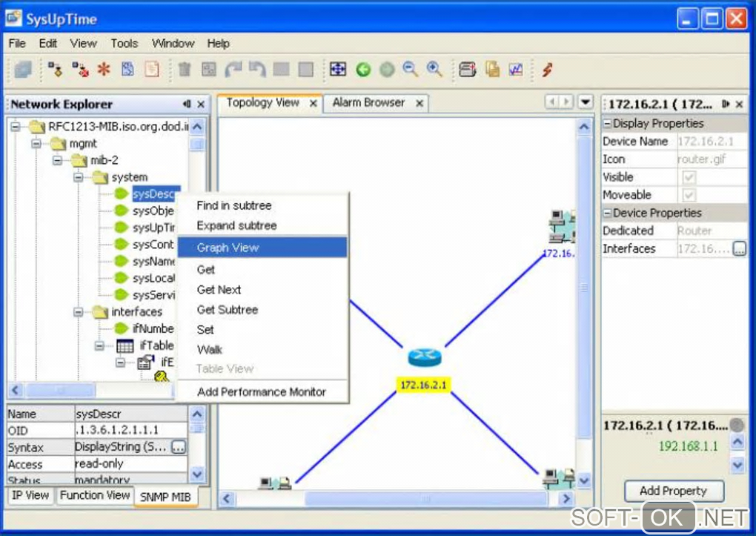Click topology vertical scrollbar thumb
756x536 pixels.
[584, 288]
